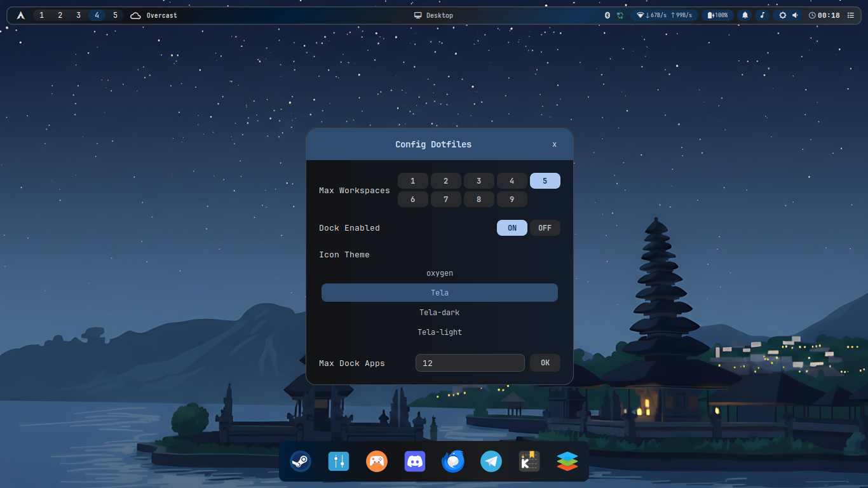The image size is (868, 488).
Task: Choose the Tela-dark icon theme
Action: tap(440, 313)
